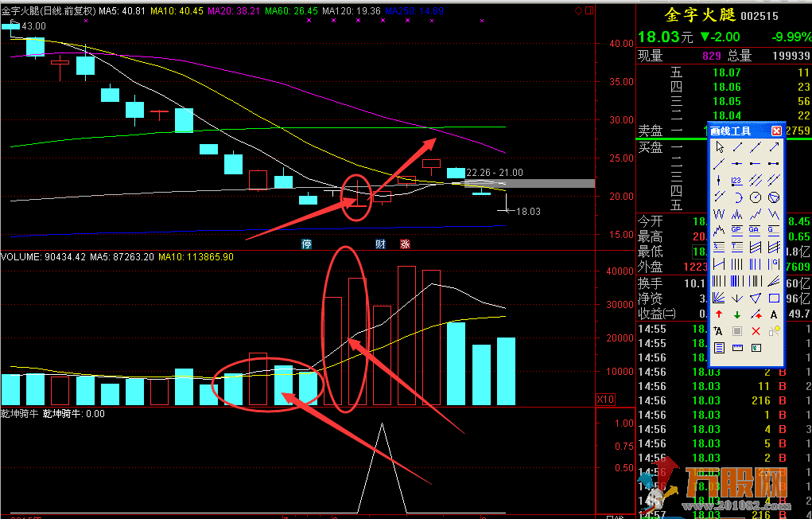This screenshot has width=812, height=519.
Task: Click the MA5: 40.81 legend
Action: [122, 10]
